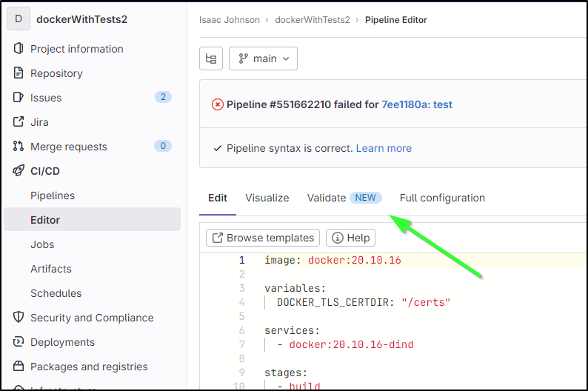Viewport: 588px width, 391px height.
Task: Open the Issues sidebar label
Action: (46, 98)
